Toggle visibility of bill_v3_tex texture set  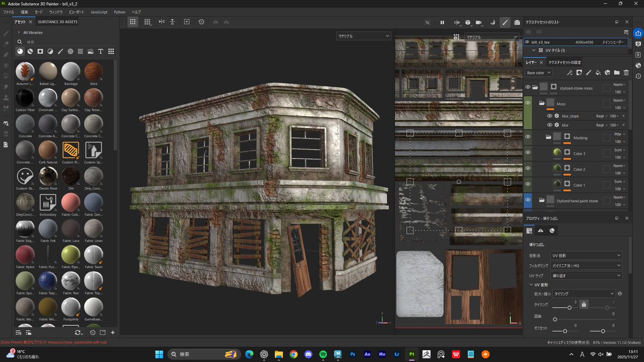tap(527, 41)
